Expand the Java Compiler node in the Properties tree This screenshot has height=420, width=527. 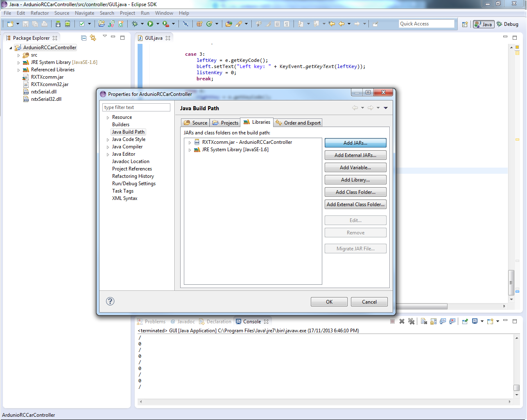(x=108, y=147)
